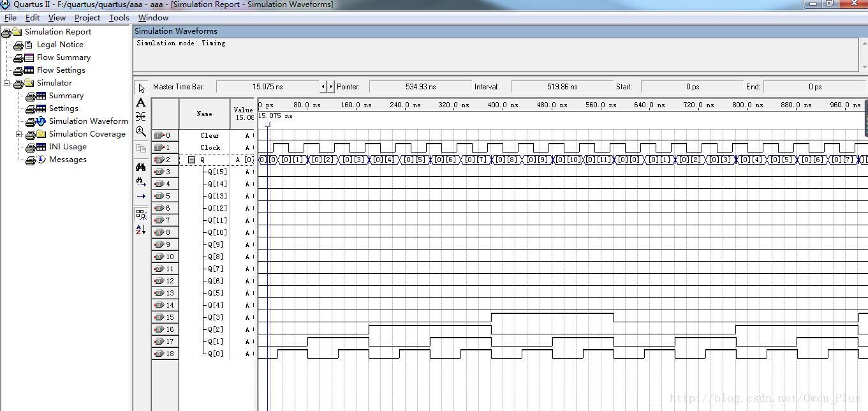This screenshot has width=868, height=411.
Task: Activate the zoom magnifier tool
Action: coord(141,131)
